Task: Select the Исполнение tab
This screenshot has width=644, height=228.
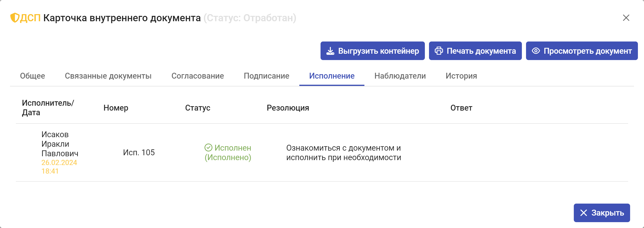Action: point(332,76)
